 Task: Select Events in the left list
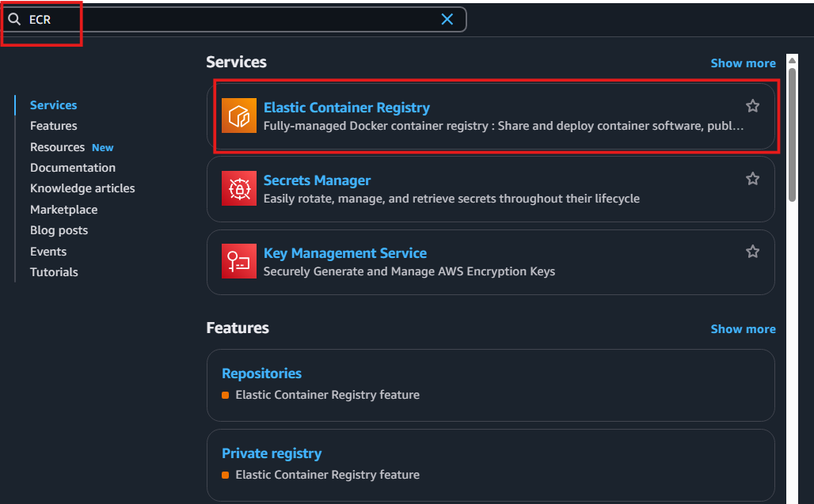48,252
